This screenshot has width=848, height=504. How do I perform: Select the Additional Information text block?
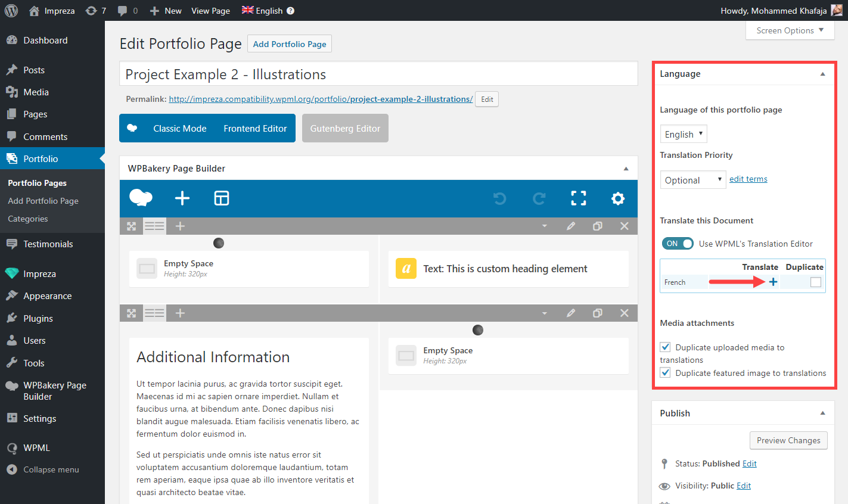(249, 421)
